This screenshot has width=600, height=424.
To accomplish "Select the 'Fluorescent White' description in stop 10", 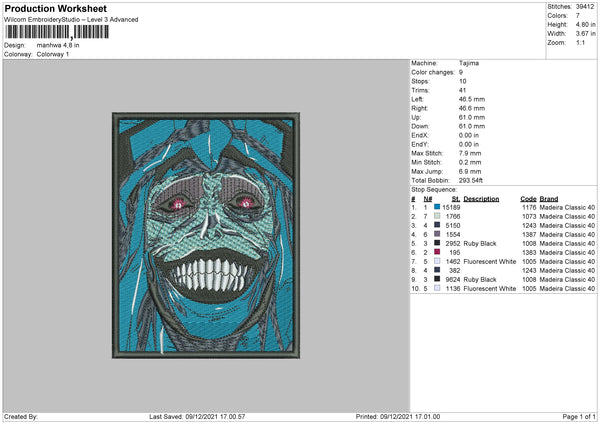I will pos(490,289).
